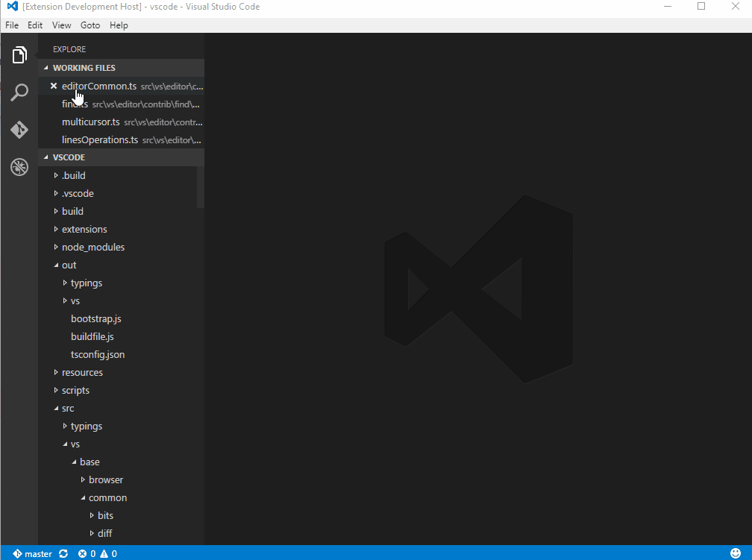
Task: Click the warnings triangle icon in status bar
Action: pos(104,554)
